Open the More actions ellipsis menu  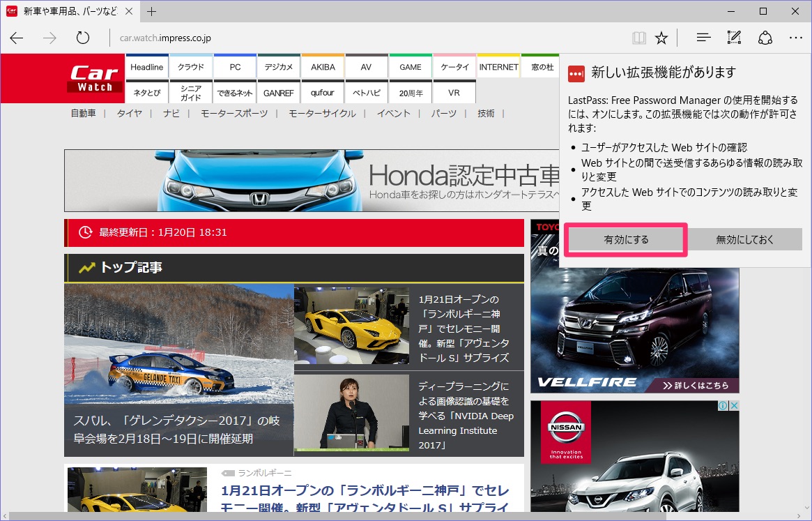click(796, 38)
